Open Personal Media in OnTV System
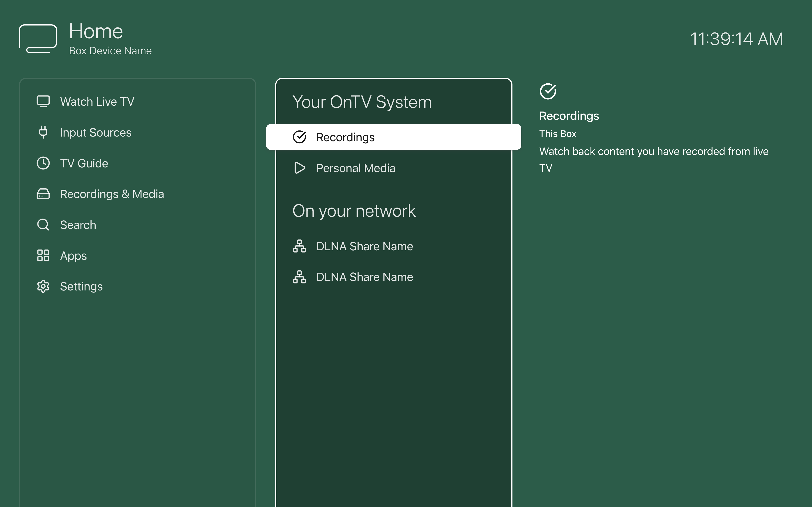Image resolution: width=812 pixels, height=507 pixels. pyautogui.click(x=355, y=168)
